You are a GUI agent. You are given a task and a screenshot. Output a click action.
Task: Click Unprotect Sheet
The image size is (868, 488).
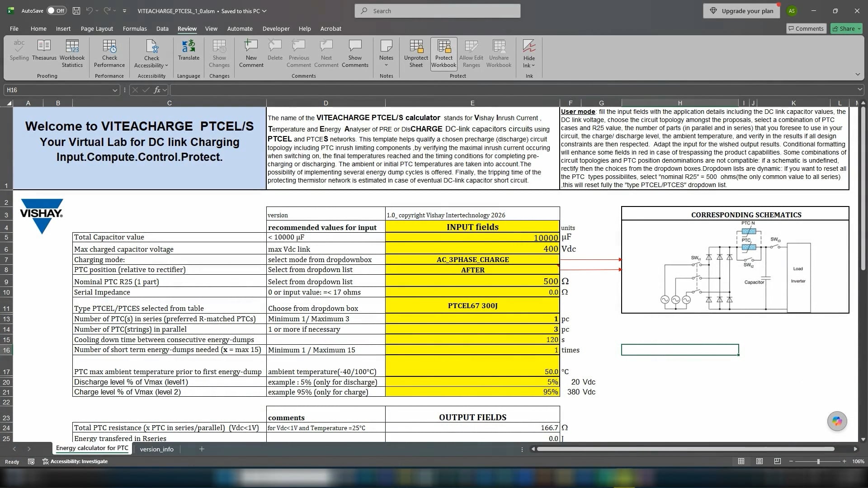(416, 53)
